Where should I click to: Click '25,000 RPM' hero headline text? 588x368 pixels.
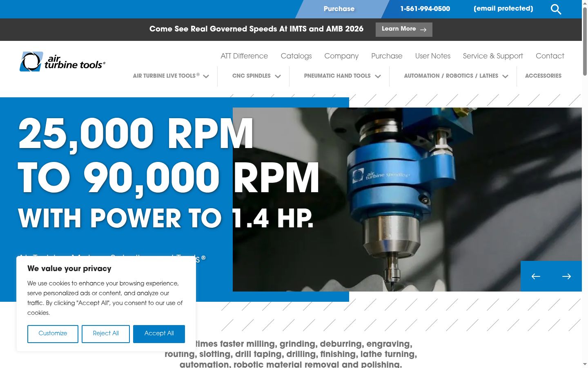[136, 134]
